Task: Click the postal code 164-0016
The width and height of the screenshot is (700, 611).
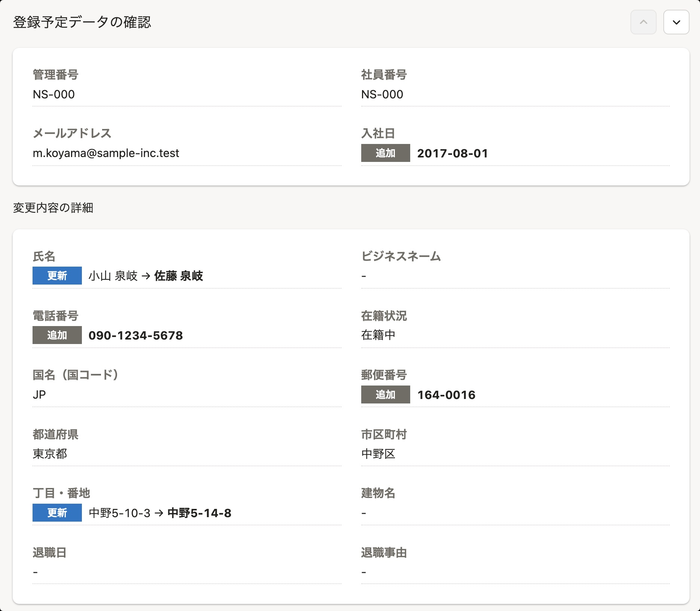Action: point(446,395)
